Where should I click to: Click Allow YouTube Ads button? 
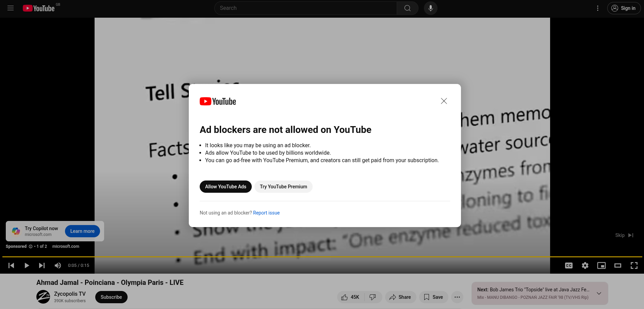[226, 187]
